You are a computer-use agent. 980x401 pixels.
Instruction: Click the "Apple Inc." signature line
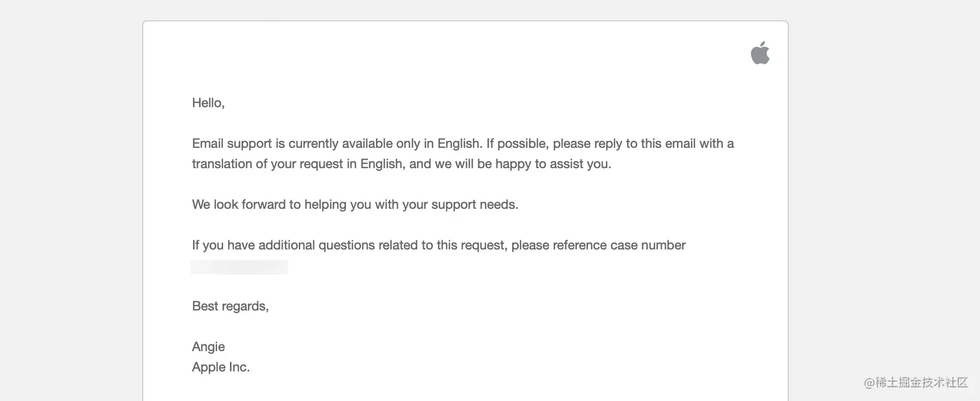point(220,367)
